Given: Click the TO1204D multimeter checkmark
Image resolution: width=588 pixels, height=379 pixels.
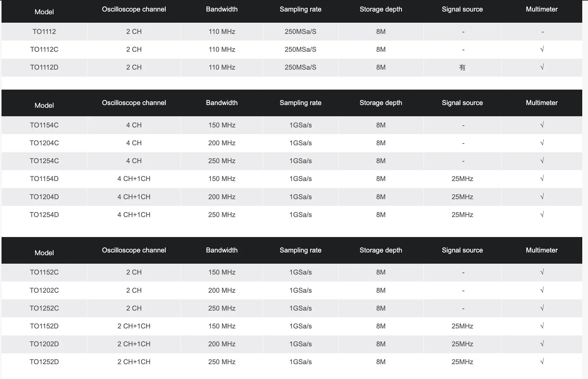Looking at the screenshot, I should [x=542, y=196].
